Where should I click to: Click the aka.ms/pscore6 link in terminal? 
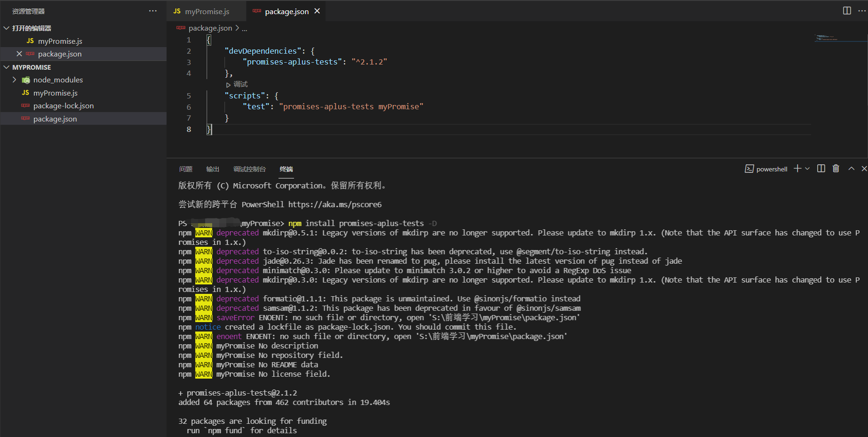click(335, 204)
